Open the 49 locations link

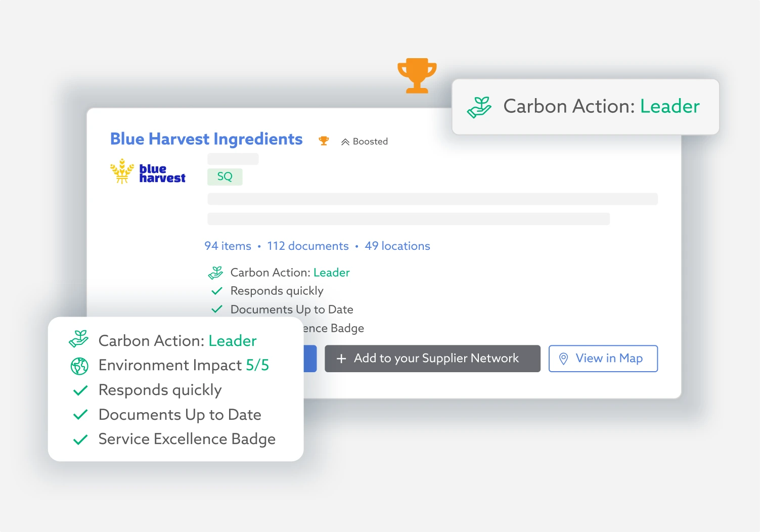point(397,246)
